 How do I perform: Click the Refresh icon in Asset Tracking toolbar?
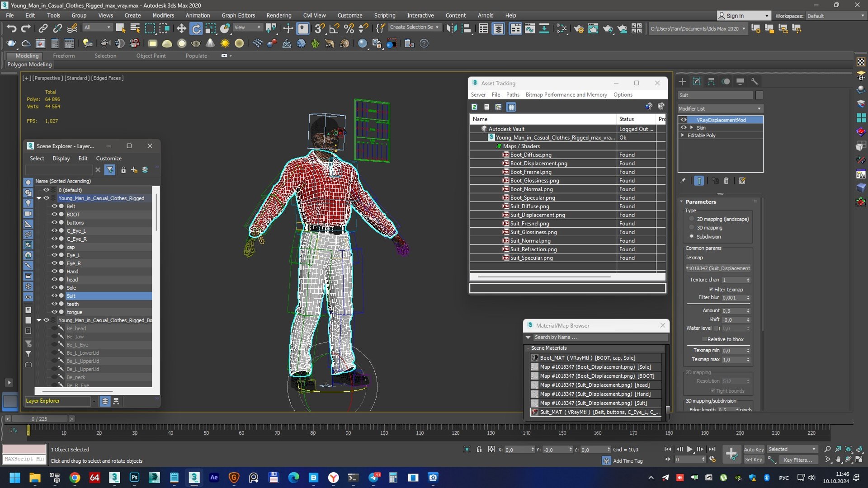[x=474, y=107]
